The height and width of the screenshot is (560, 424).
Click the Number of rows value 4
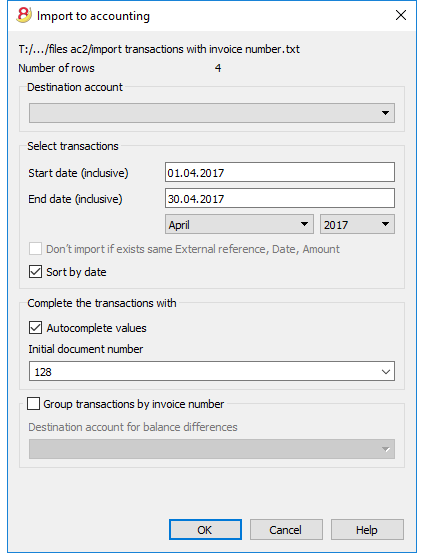click(218, 68)
